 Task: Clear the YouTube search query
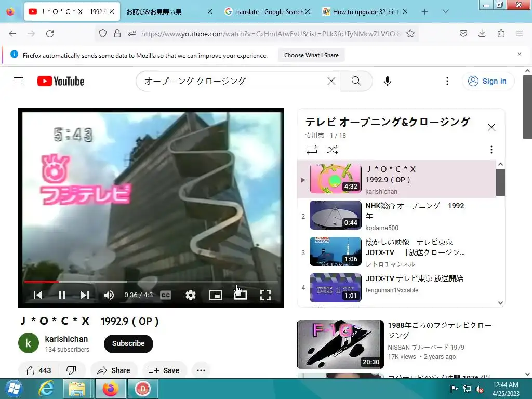pos(331,81)
